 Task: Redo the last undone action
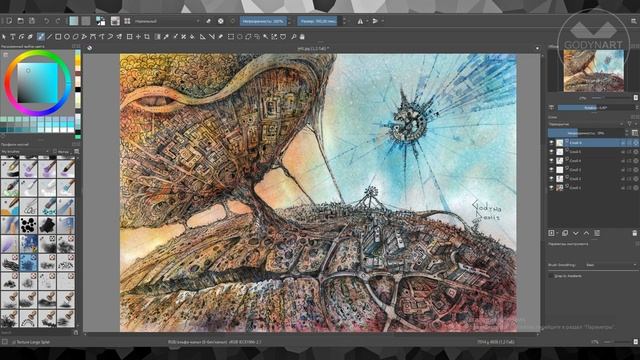pos(58,21)
